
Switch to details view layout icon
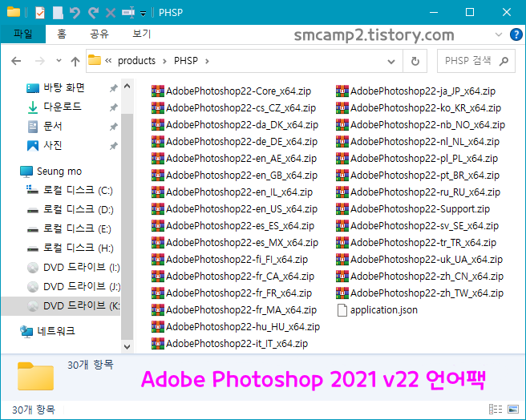coord(496,410)
